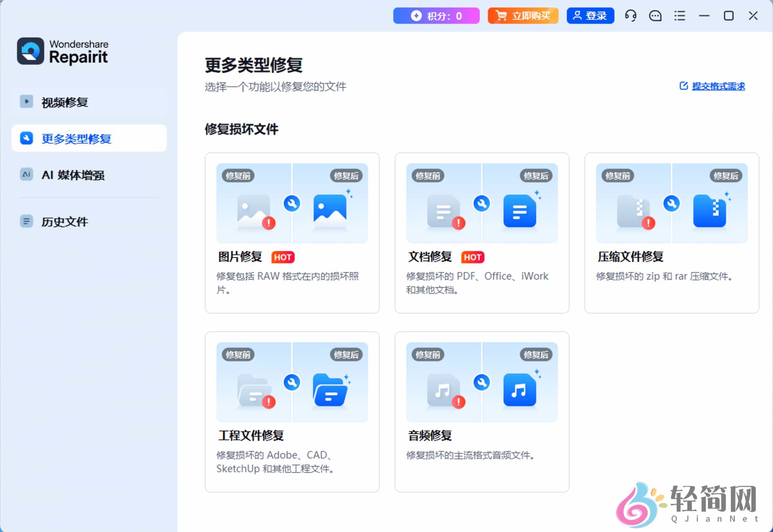Image resolution: width=773 pixels, height=532 pixels.
Task: Click the history files sidebar icon
Action: (x=26, y=221)
